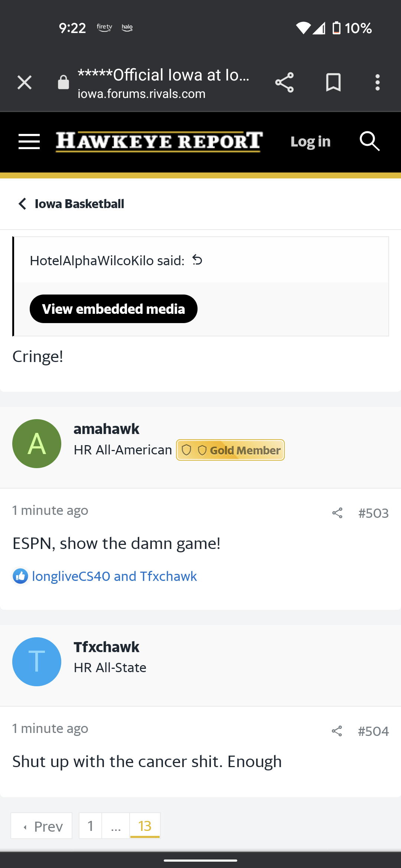Image resolution: width=401 pixels, height=868 pixels.
Task: Share post #503 via share icon
Action: (x=337, y=513)
